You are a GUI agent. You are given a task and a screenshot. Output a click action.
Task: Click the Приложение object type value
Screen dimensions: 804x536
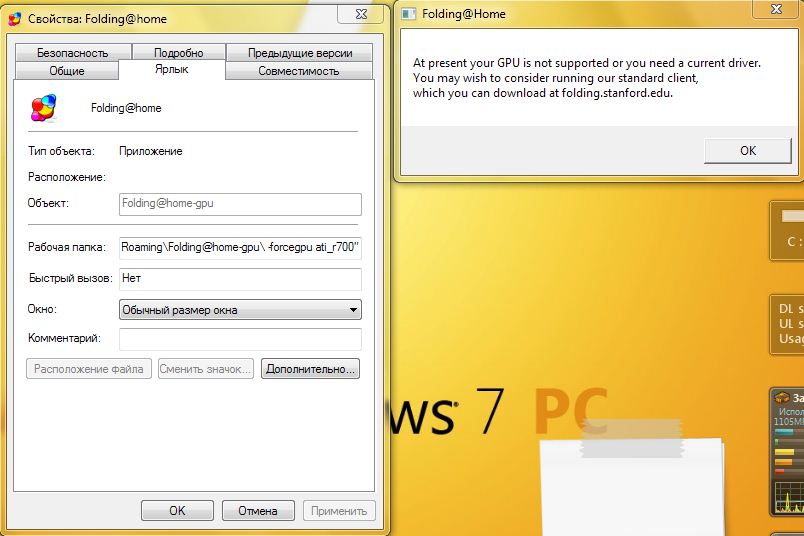[x=151, y=151]
